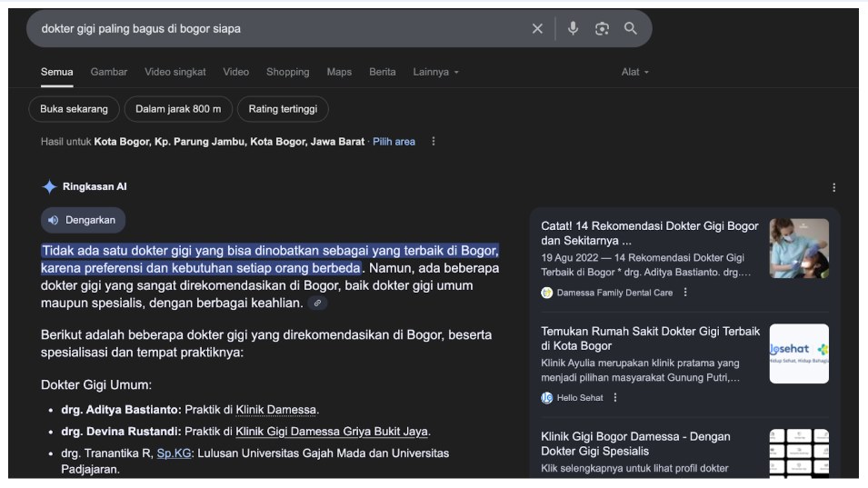Open the three-dot menu beside Hello Sehat
868x488 pixels.
615,397
